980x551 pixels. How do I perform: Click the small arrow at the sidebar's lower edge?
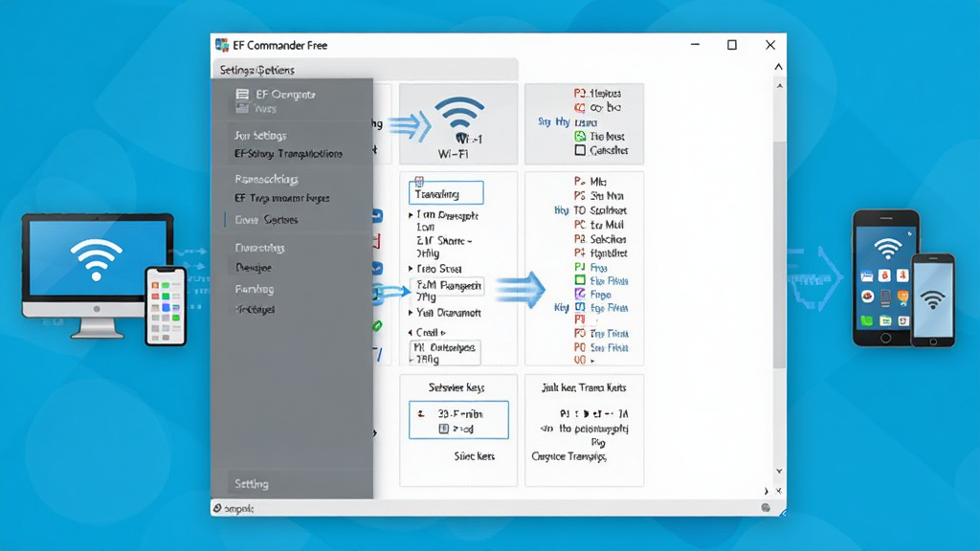pos(375,432)
